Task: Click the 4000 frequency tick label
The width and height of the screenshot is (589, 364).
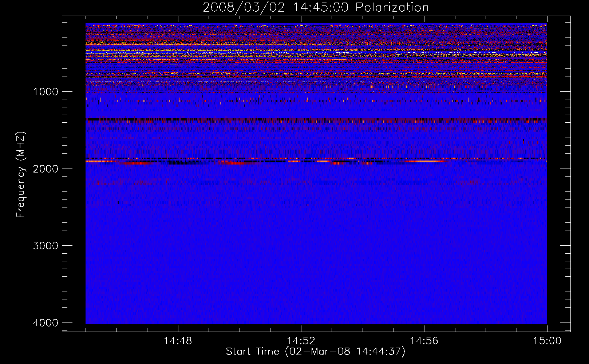Action: [x=46, y=323]
